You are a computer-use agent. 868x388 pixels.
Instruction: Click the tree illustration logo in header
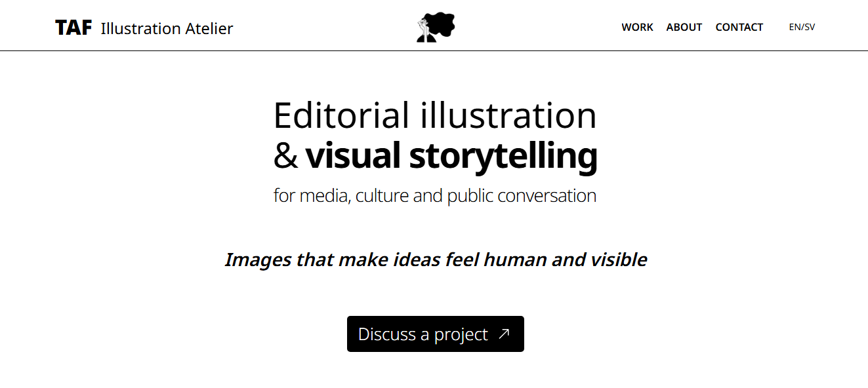pos(436,28)
